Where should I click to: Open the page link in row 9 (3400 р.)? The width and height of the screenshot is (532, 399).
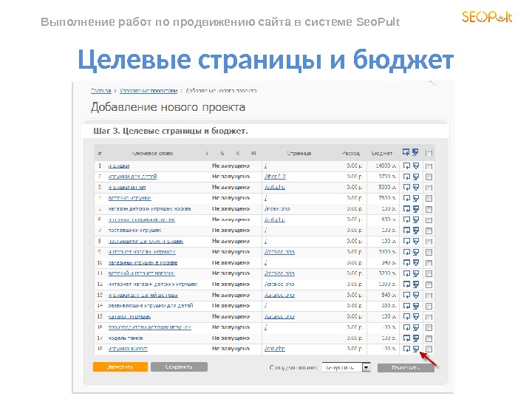279,252
